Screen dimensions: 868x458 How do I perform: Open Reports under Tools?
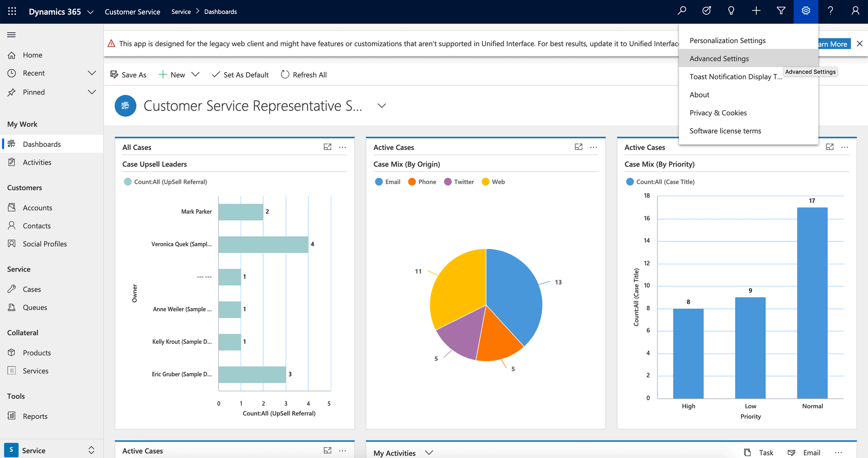pos(35,416)
